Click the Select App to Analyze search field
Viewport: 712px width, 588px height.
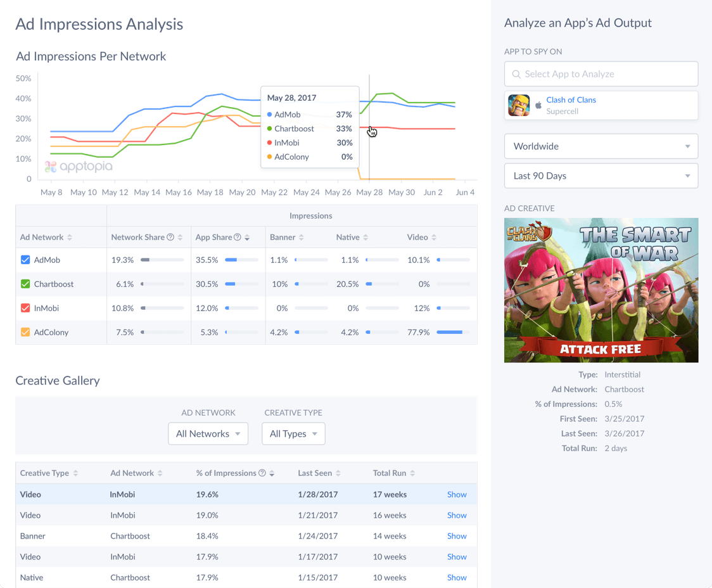[x=601, y=74]
